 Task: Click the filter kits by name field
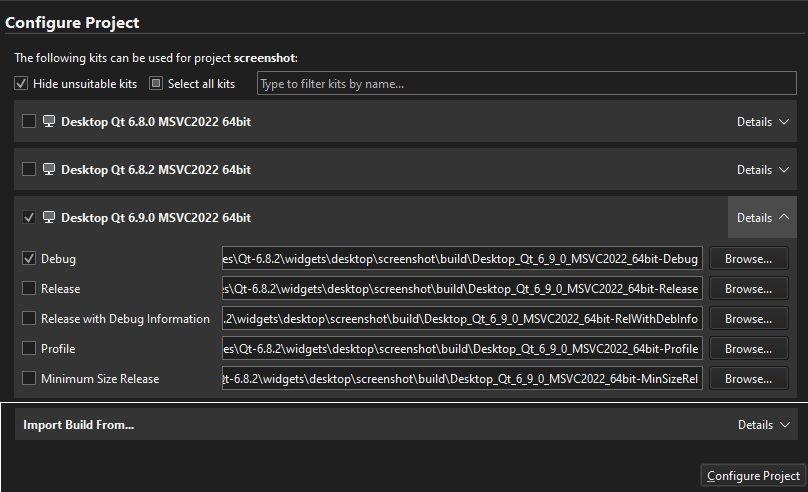click(x=526, y=84)
